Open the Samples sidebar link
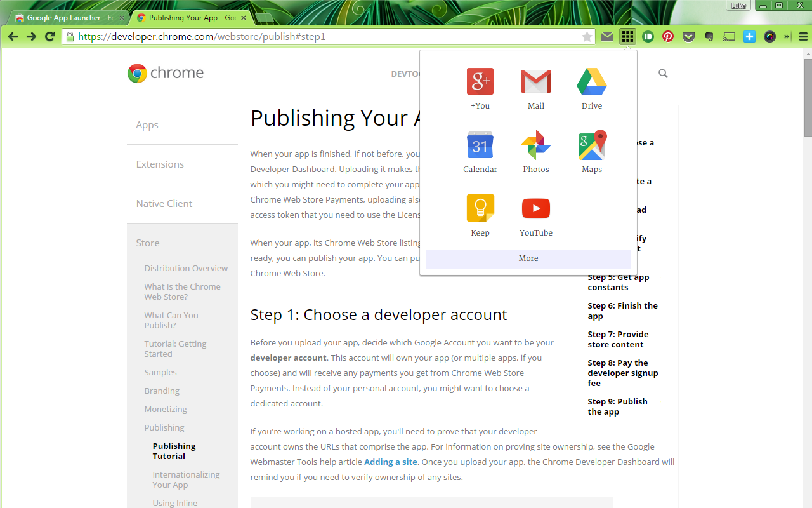This screenshot has width=812, height=508. (x=160, y=372)
